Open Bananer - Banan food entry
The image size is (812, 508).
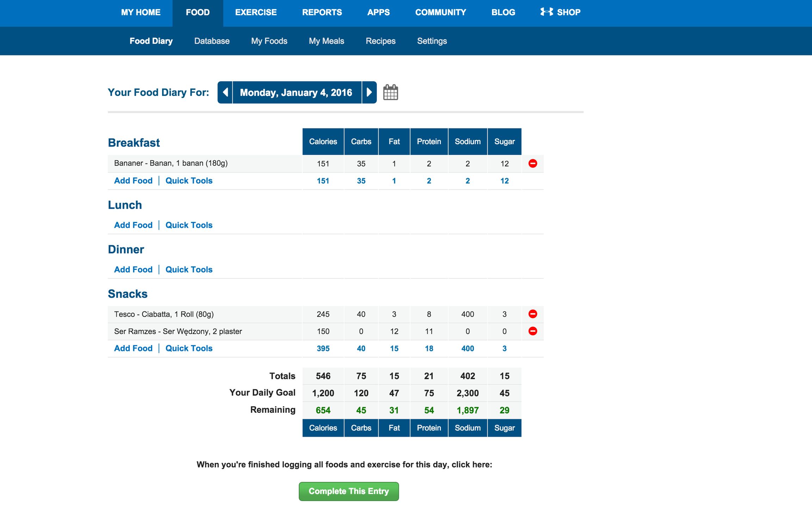click(x=171, y=163)
